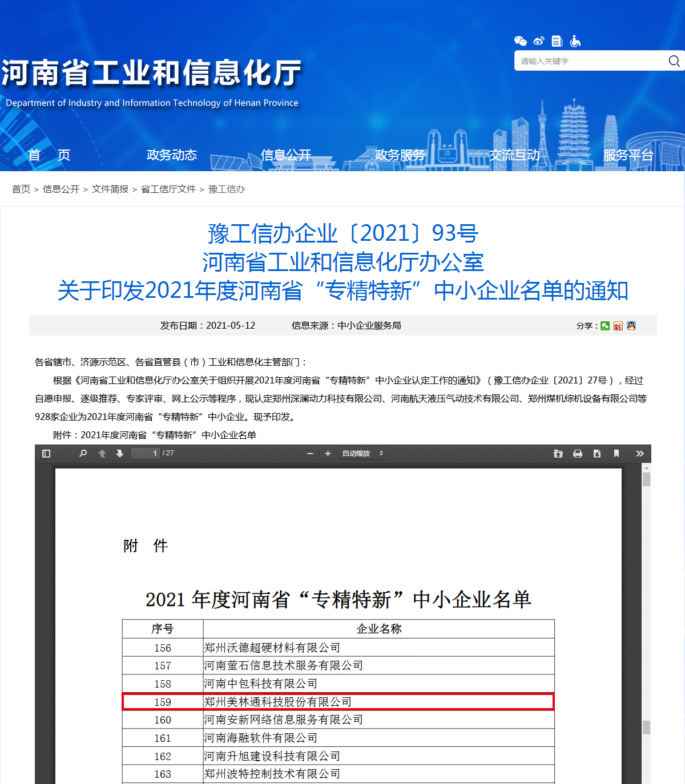Open the 自动缩放 zoom dropdown
Screen dimensions: 685x784
pyautogui.click(x=362, y=454)
